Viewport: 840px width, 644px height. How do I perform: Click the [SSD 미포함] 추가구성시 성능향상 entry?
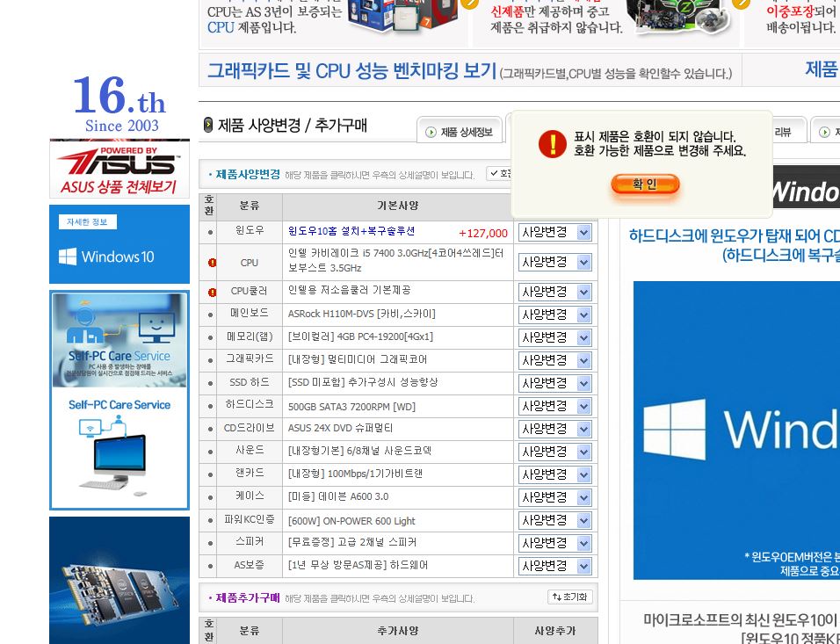363,382
